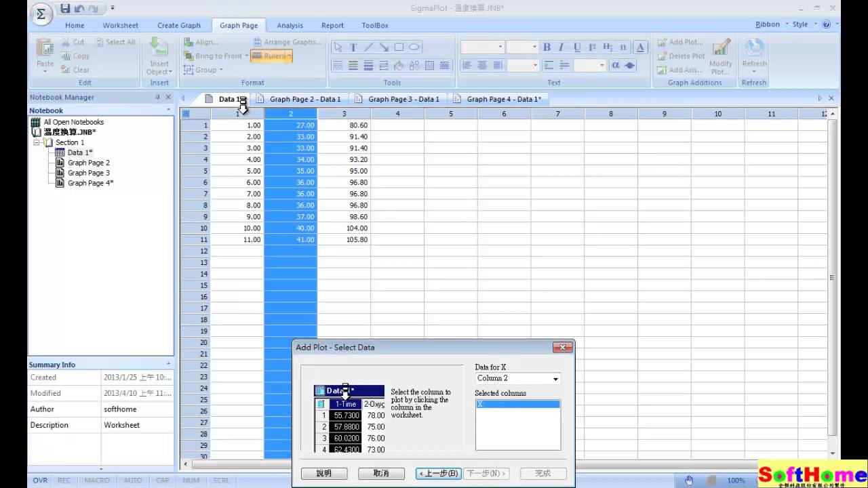Screen dimensions: 868x488
Task: Select the Text tool in Tools group
Action: tap(353, 47)
